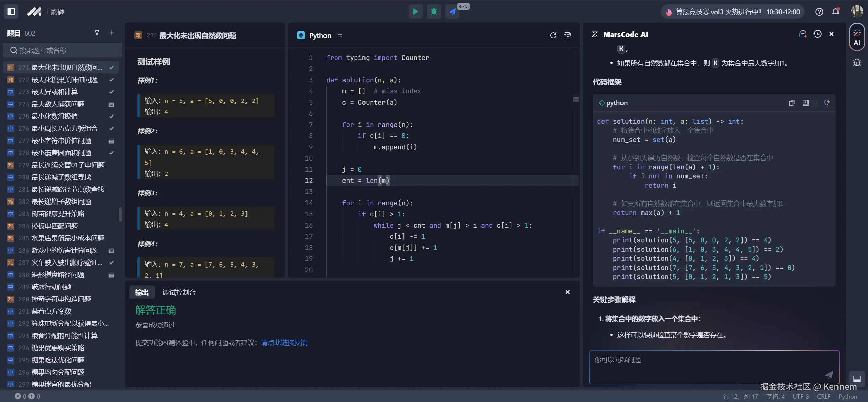Image resolution: width=868 pixels, height=402 pixels.
Task: Click the notification bell icon
Action: click(835, 12)
